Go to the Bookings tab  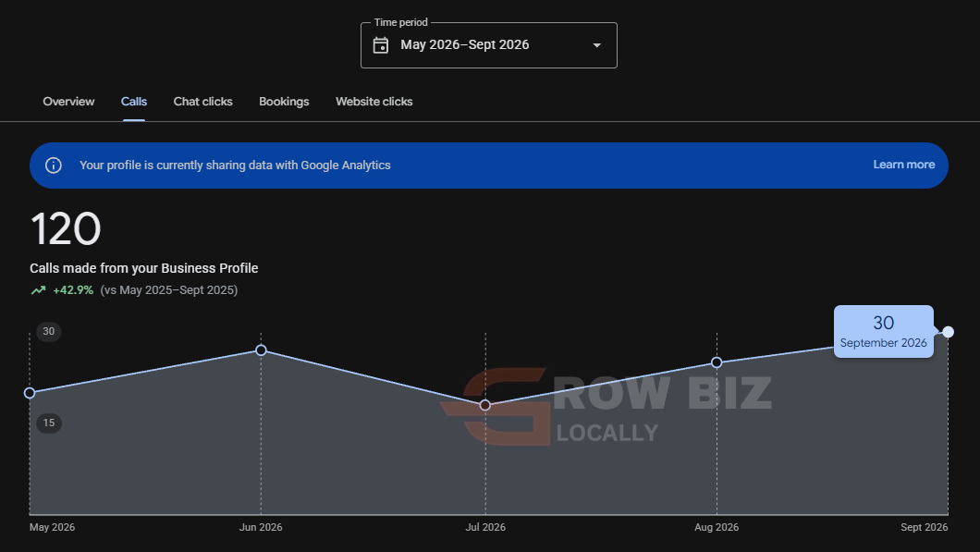click(284, 102)
